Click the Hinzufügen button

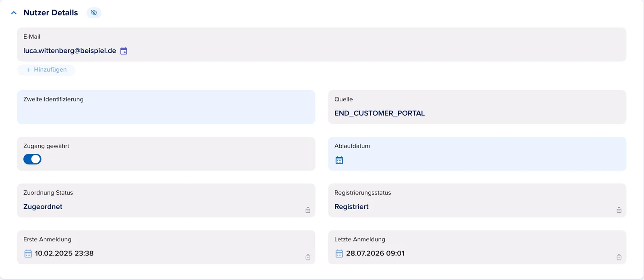point(46,70)
